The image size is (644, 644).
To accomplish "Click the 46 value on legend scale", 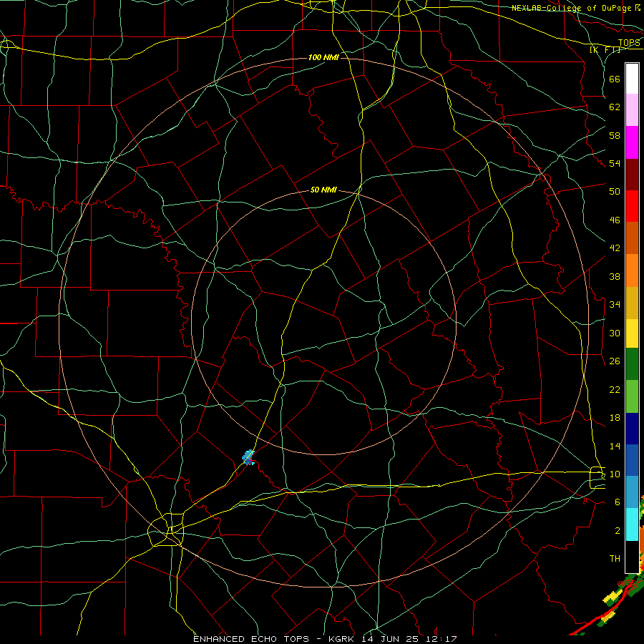I will coord(615,220).
